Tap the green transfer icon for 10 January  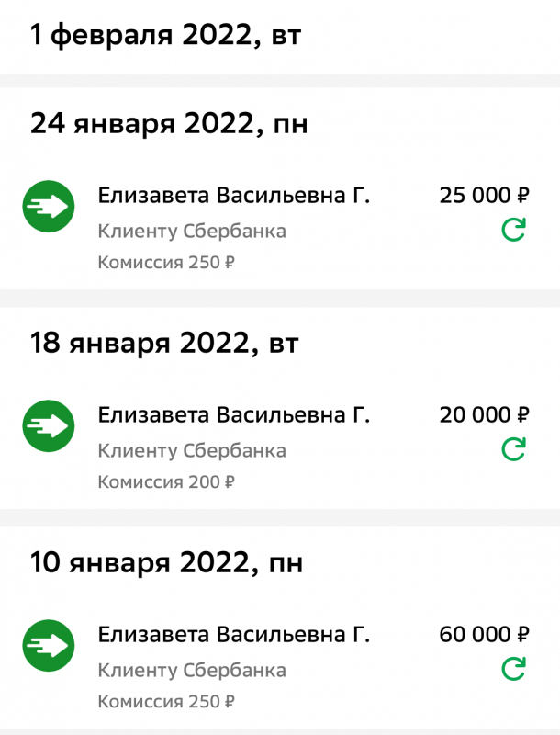(x=48, y=646)
